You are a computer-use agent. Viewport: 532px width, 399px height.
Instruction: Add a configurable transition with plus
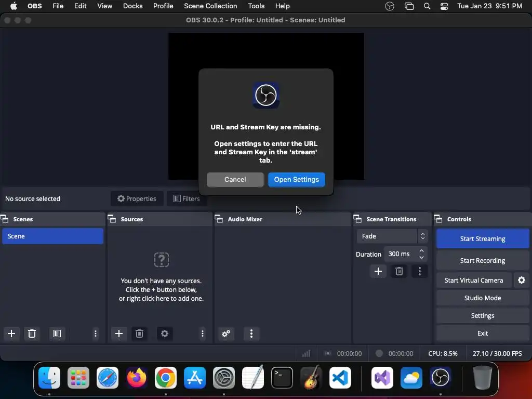[378, 271]
